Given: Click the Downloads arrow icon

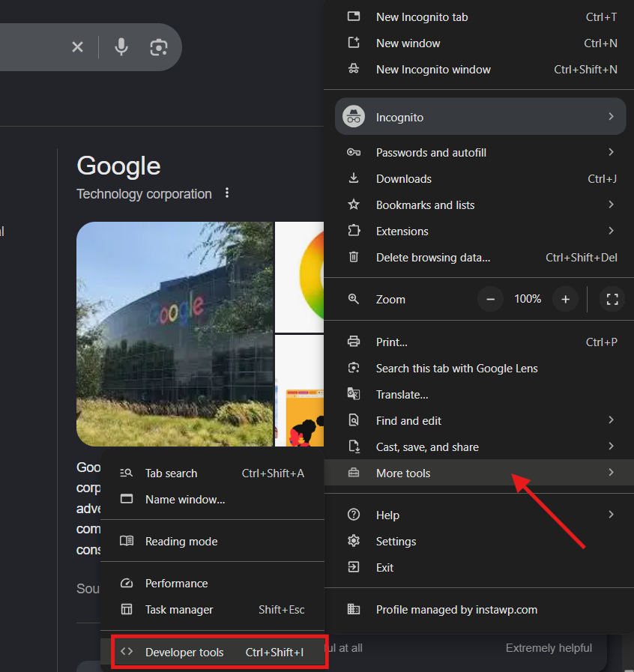Looking at the screenshot, I should 354,178.
